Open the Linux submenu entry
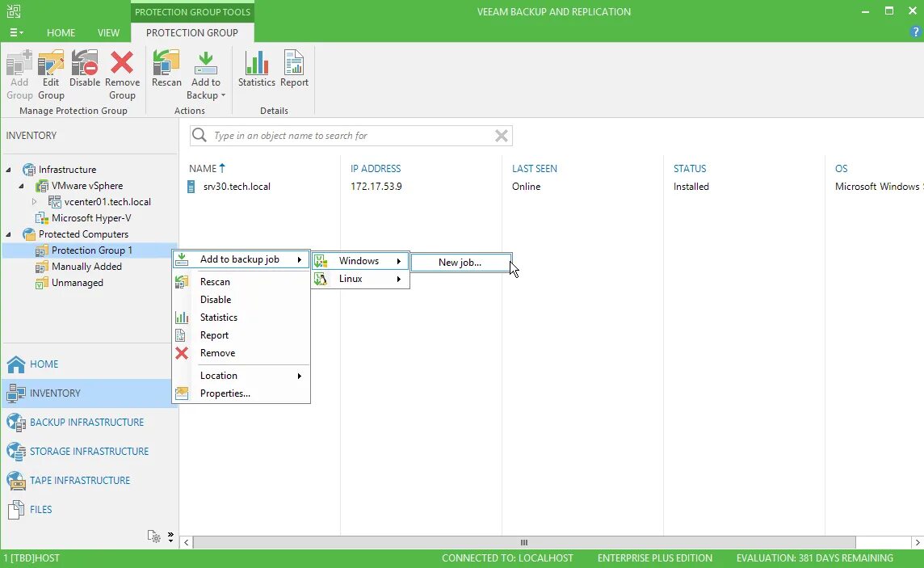 360,279
